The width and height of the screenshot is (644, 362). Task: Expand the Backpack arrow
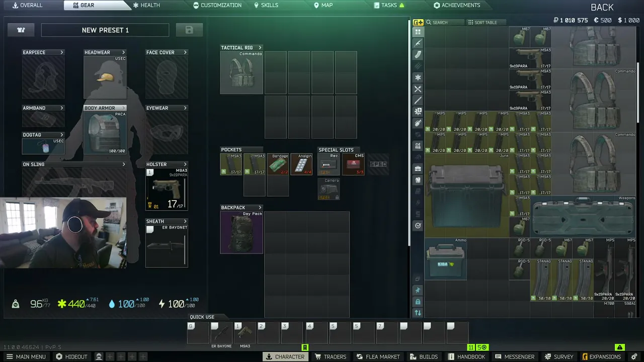[x=260, y=208]
